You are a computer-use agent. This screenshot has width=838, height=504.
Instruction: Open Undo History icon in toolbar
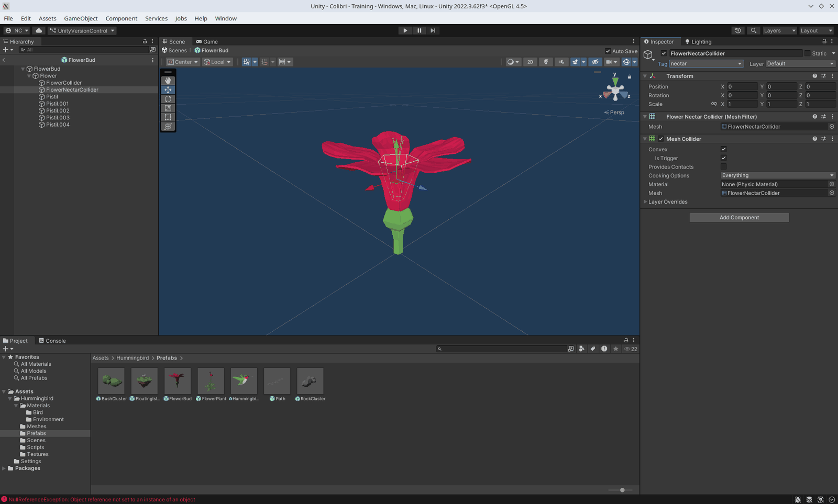[738, 30]
